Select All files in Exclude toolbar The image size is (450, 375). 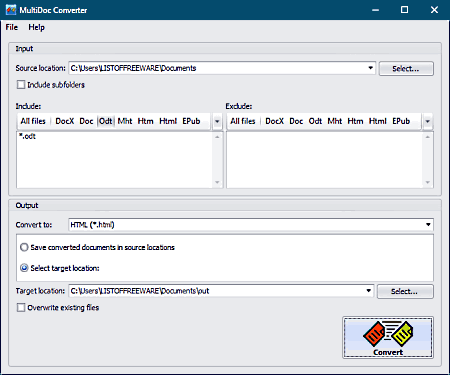click(243, 121)
